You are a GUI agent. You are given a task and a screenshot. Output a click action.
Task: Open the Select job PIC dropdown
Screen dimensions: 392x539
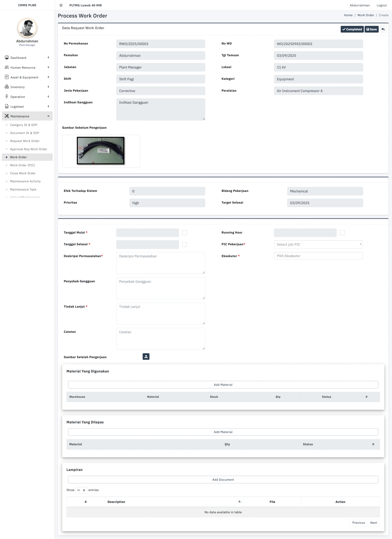click(318, 244)
